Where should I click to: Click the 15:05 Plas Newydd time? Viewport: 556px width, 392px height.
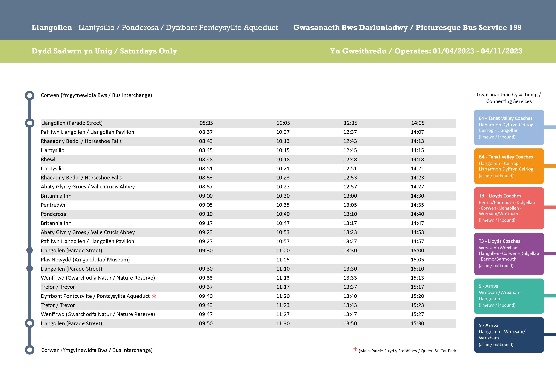417,259
